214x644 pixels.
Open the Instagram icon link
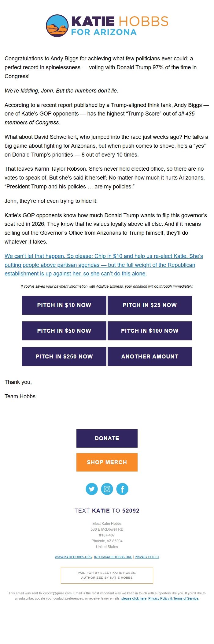pos(107,489)
